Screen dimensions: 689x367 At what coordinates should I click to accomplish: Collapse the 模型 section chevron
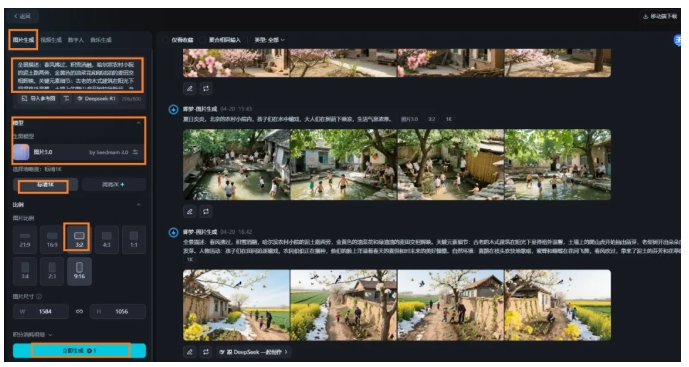coord(139,123)
